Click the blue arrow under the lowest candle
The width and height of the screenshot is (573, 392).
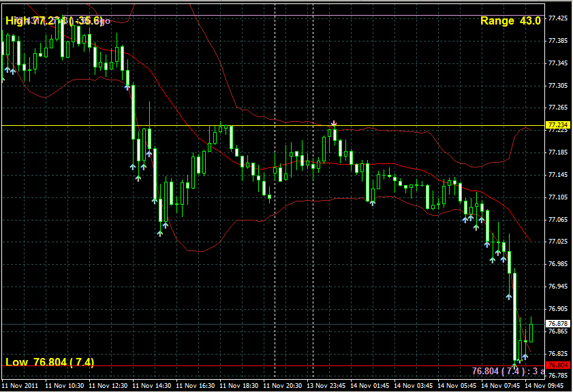pyautogui.click(x=516, y=361)
